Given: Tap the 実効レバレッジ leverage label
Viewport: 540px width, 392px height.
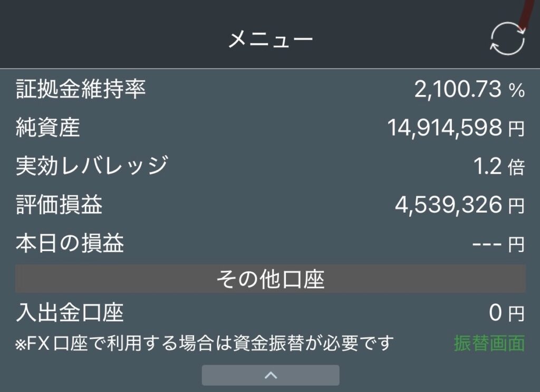Looking at the screenshot, I should pyautogui.click(x=92, y=166).
